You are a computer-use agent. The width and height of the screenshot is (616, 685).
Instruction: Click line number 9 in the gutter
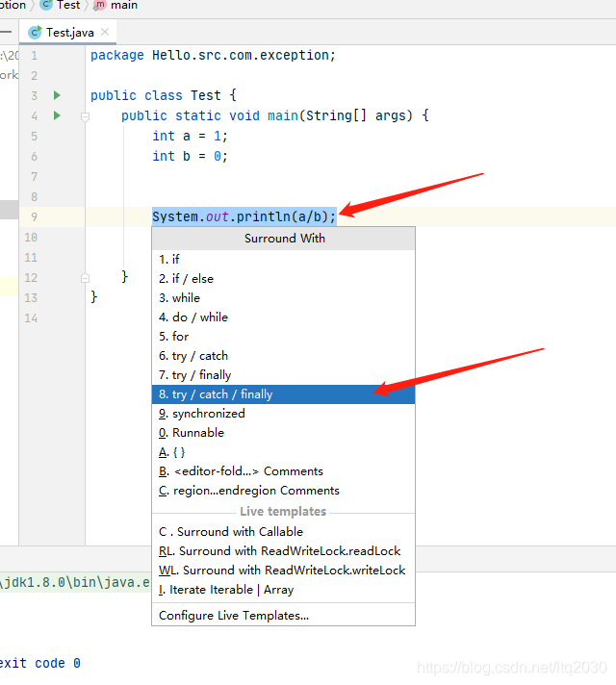point(34,216)
